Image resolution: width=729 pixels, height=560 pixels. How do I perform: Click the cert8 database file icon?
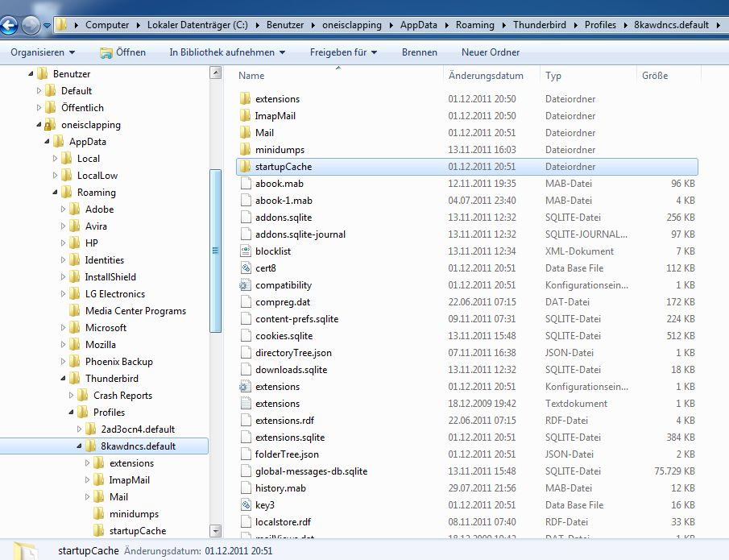(246, 268)
